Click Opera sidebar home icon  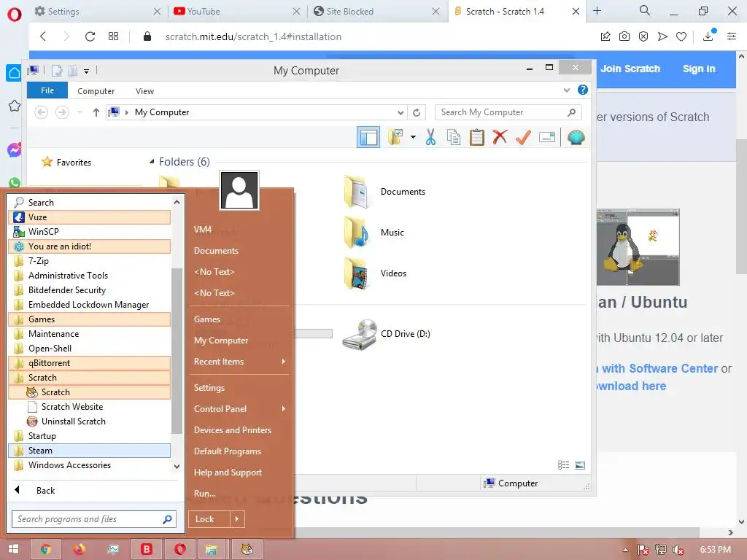click(15, 73)
